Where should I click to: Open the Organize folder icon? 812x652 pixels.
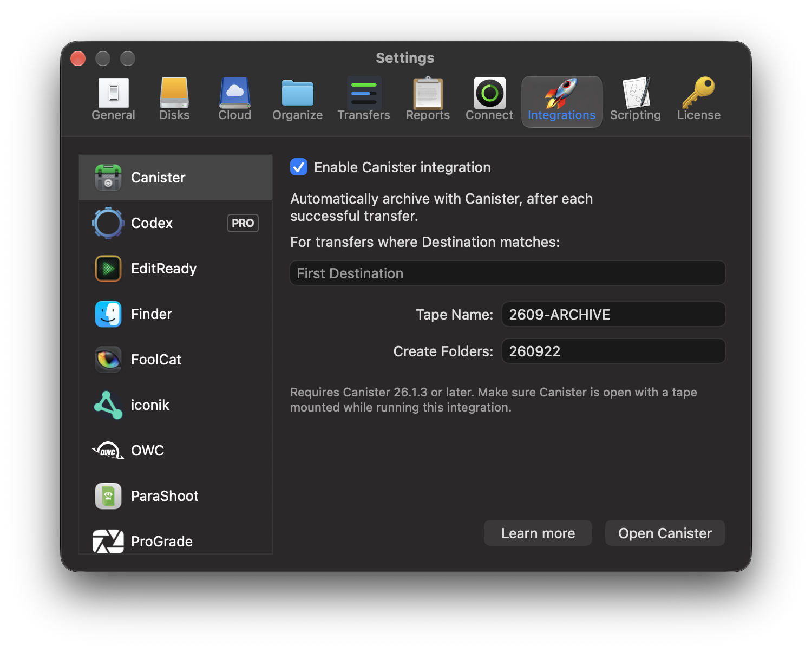298,93
